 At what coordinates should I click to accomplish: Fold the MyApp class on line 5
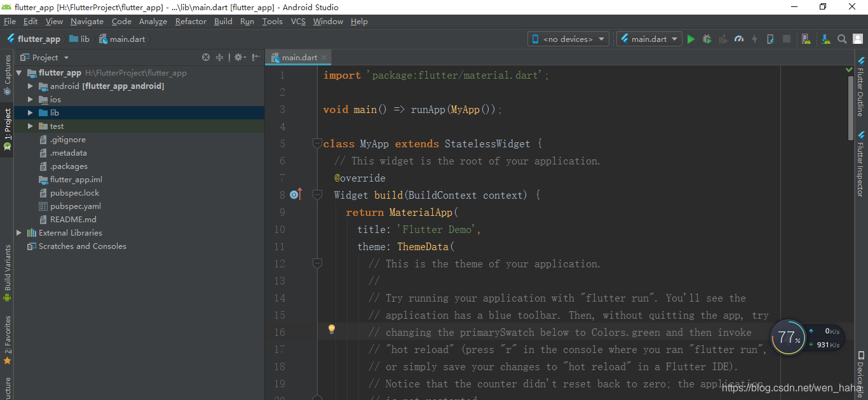point(317,143)
